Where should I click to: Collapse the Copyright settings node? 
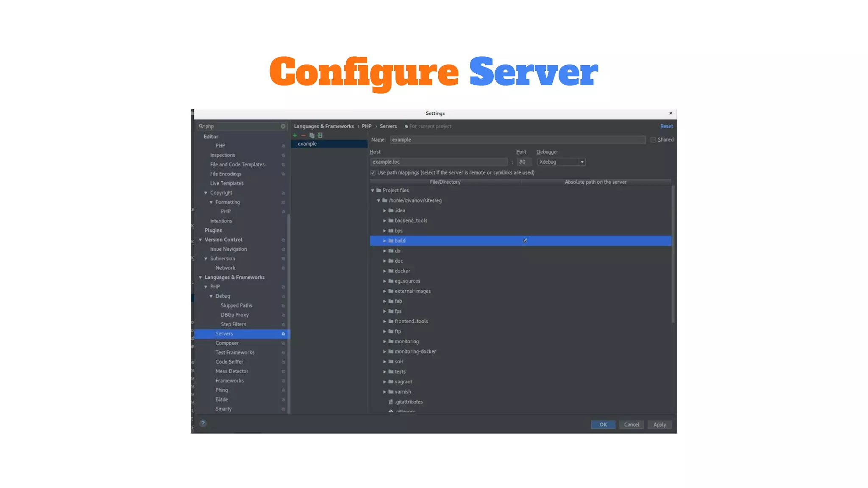coord(206,193)
